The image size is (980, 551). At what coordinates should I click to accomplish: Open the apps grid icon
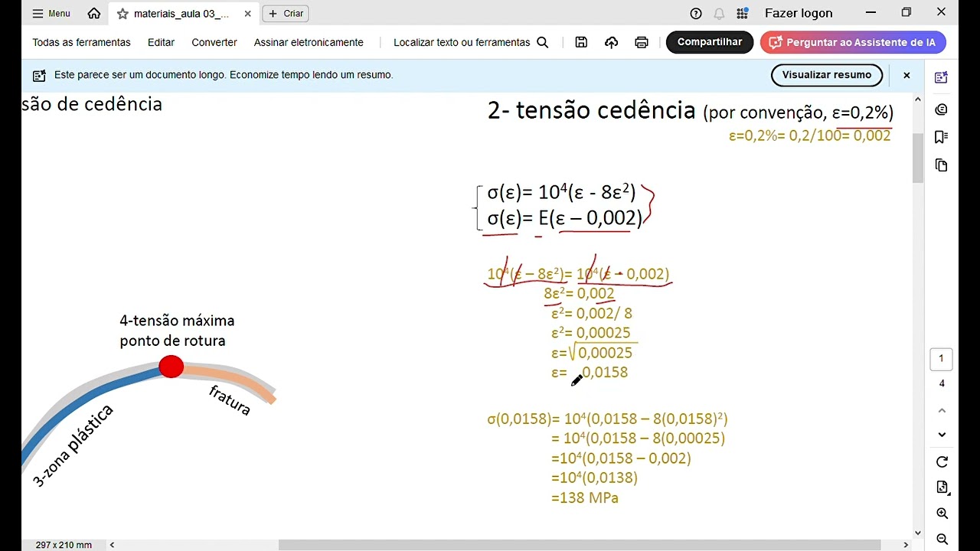pos(742,13)
